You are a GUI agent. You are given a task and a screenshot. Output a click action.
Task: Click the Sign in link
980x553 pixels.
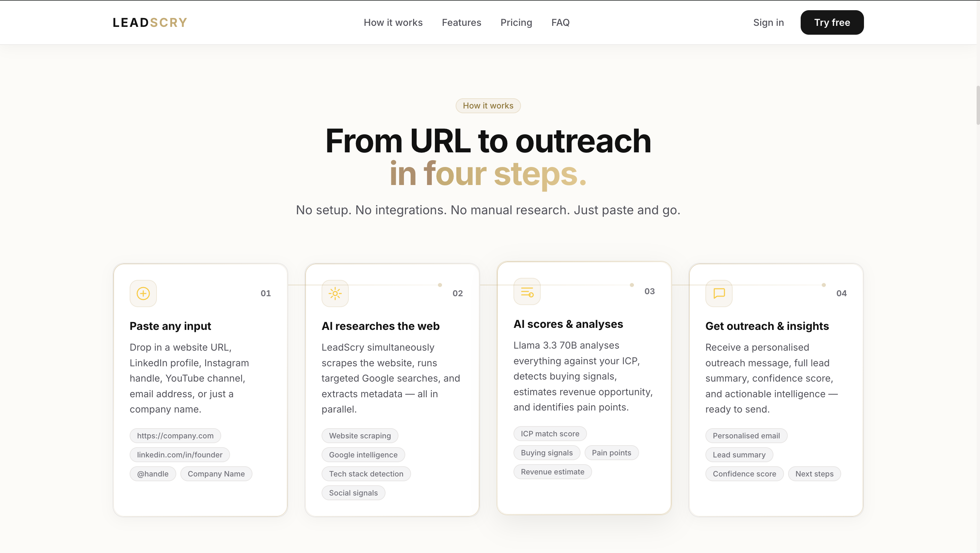(768, 22)
